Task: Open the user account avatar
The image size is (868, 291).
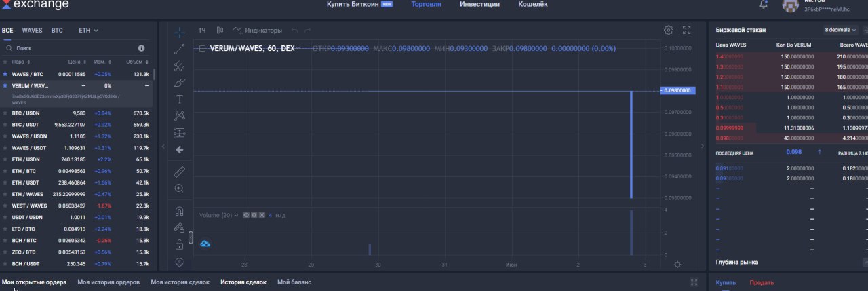Action: pos(790,5)
